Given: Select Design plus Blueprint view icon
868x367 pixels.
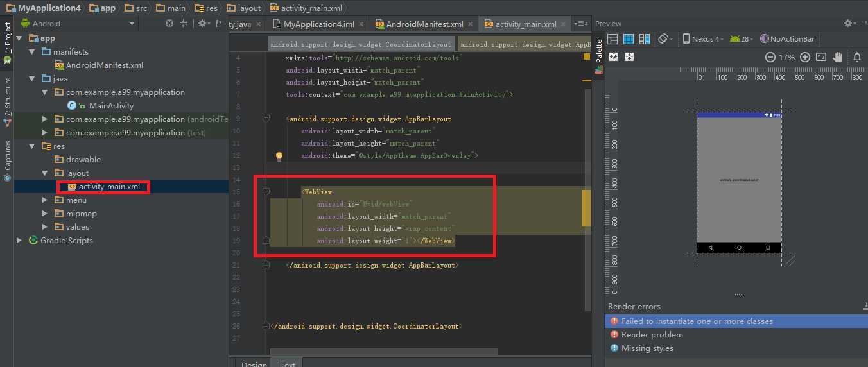Looking at the screenshot, I should tap(645, 39).
